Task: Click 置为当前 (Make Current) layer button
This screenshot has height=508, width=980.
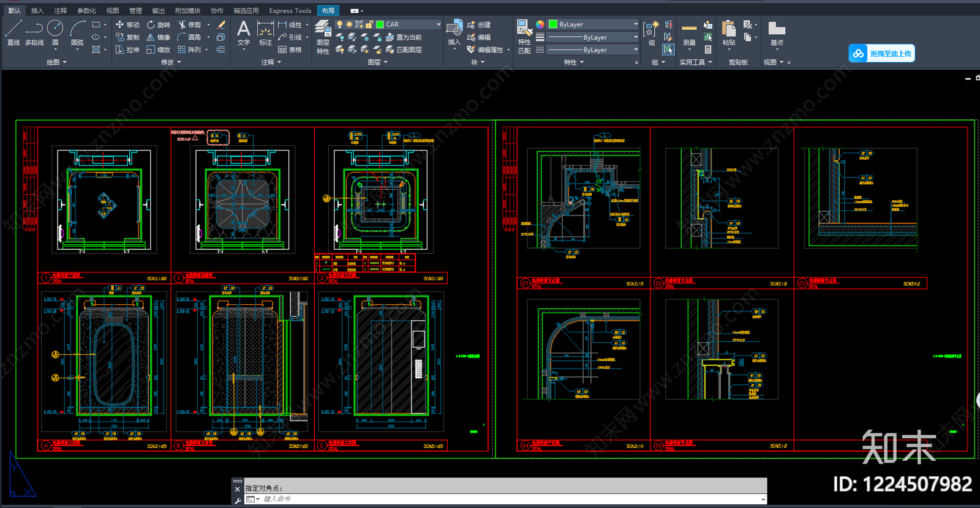Action: 404,37
